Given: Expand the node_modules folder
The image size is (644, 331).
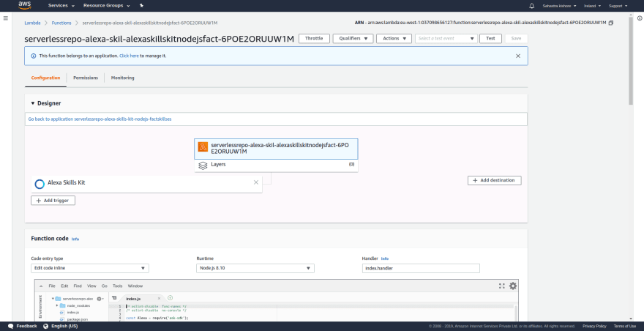Looking at the screenshot, I should click(57, 305).
